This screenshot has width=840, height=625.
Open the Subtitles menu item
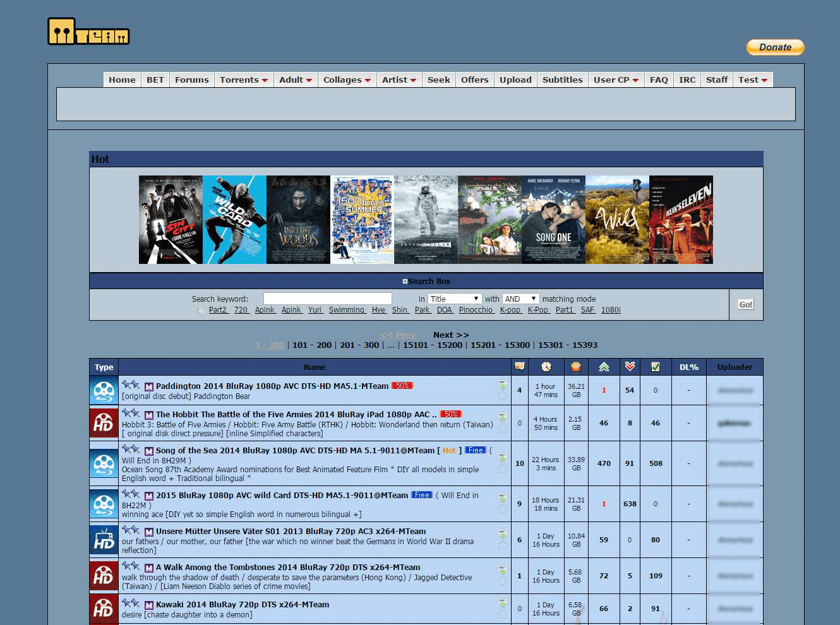(562, 80)
